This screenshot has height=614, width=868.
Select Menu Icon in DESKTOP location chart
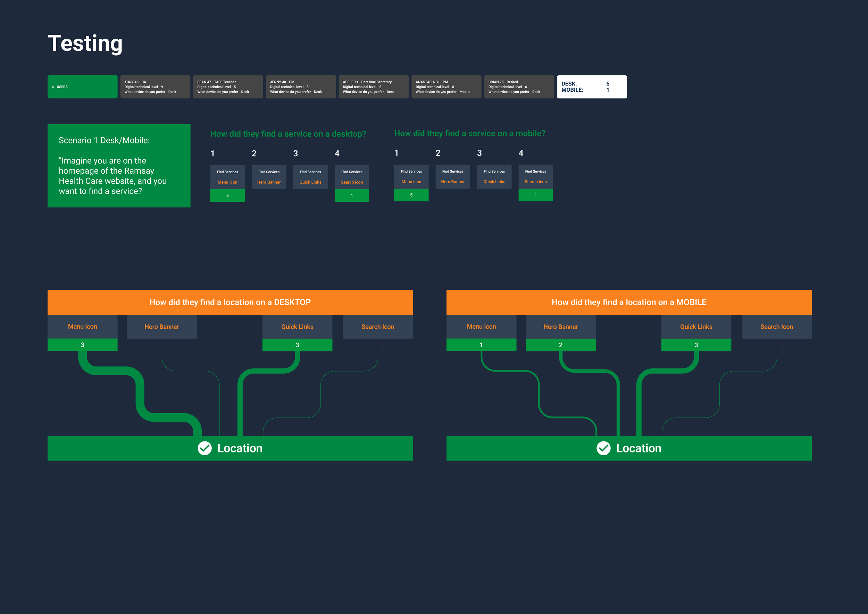coord(82,327)
